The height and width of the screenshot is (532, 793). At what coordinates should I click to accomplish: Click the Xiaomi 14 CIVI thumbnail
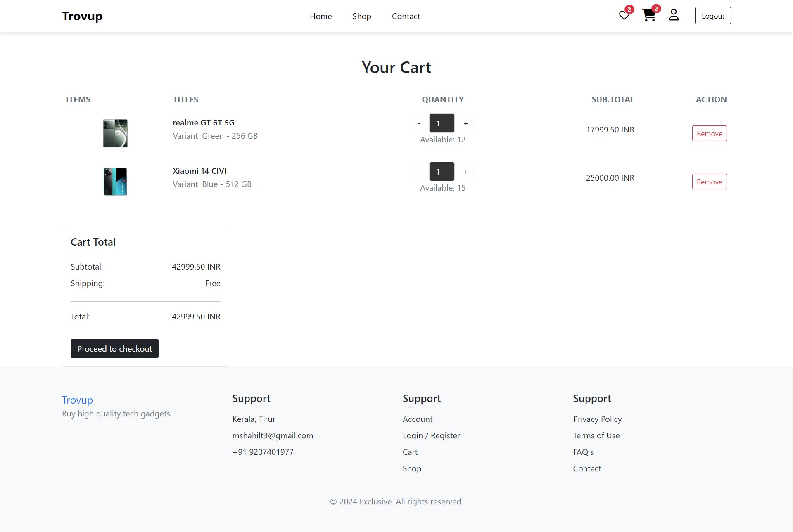[115, 182]
